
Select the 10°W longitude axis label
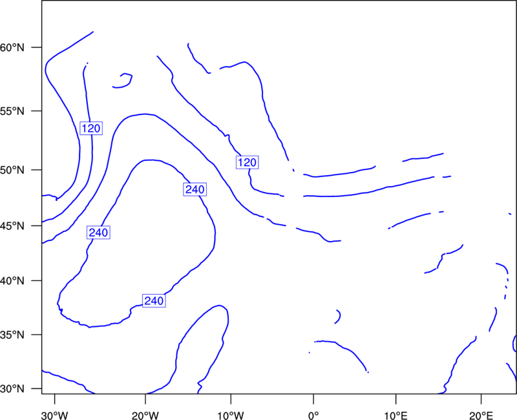click(231, 415)
